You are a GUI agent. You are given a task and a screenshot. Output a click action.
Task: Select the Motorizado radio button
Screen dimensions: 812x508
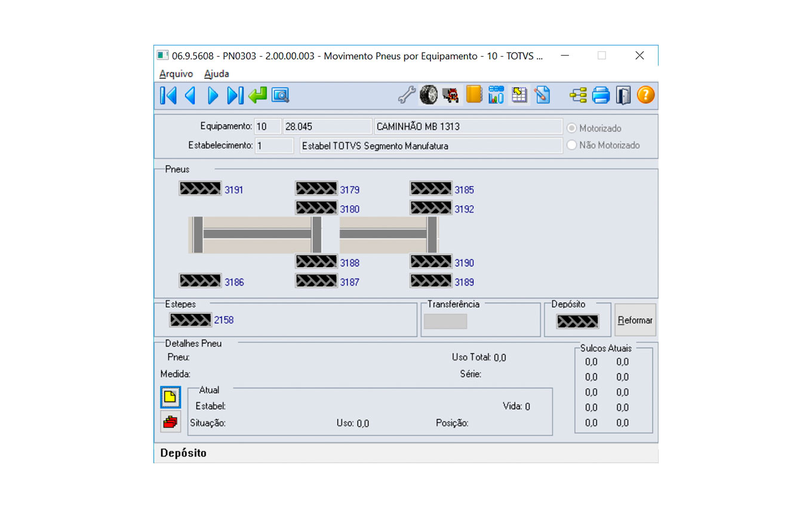572,128
